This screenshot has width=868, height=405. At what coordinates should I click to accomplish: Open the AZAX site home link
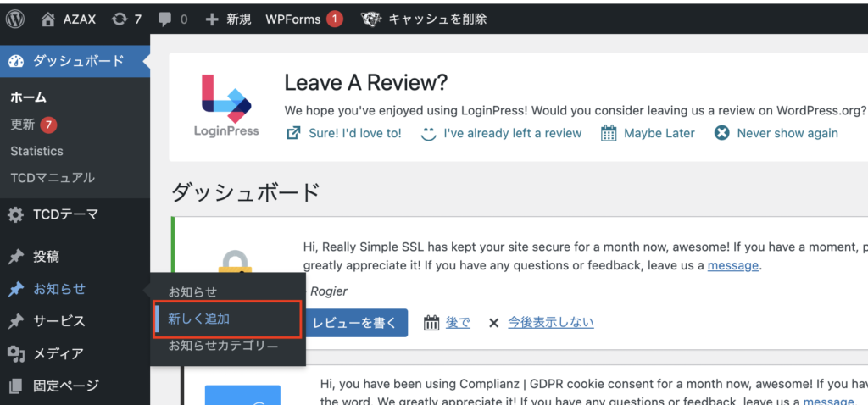(x=69, y=19)
